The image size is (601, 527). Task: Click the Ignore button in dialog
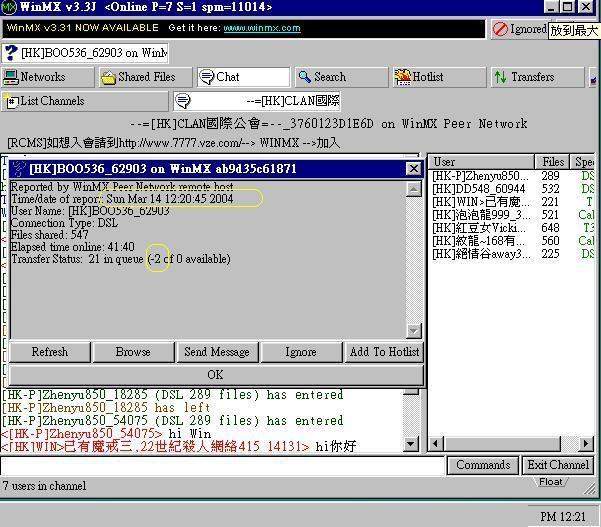pyautogui.click(x=301, y=352)
